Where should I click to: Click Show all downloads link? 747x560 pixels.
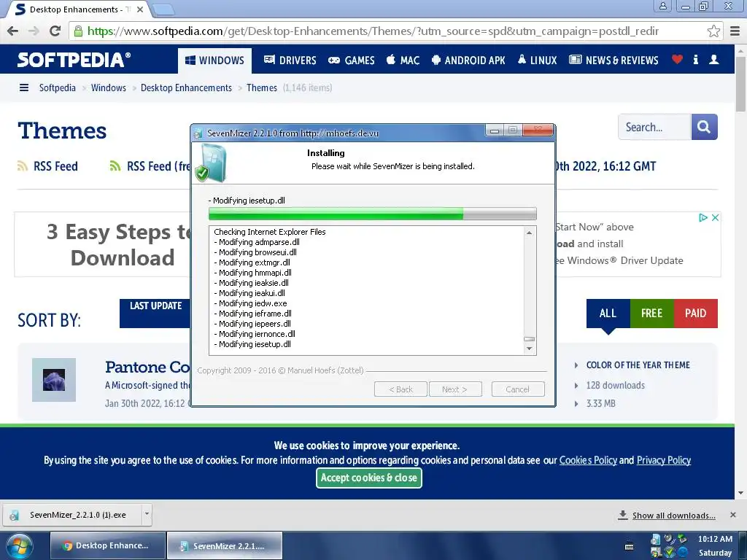point(673,516)
